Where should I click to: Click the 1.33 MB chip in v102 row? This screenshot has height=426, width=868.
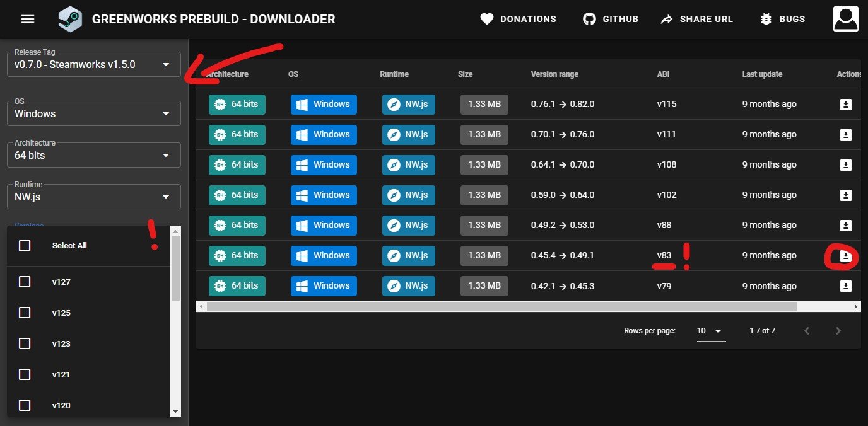click(x=484, y=195)
